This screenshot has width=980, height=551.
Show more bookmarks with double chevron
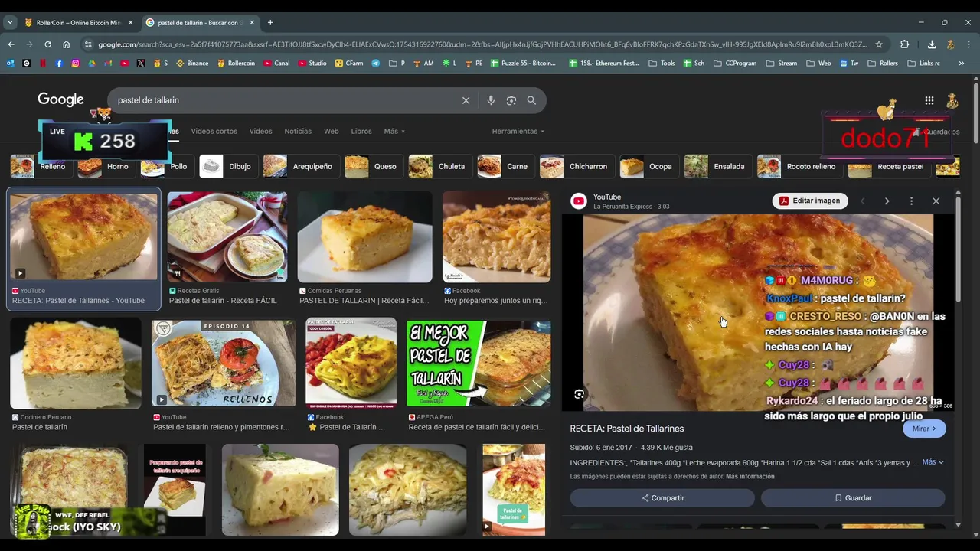(x=962, y=64)
